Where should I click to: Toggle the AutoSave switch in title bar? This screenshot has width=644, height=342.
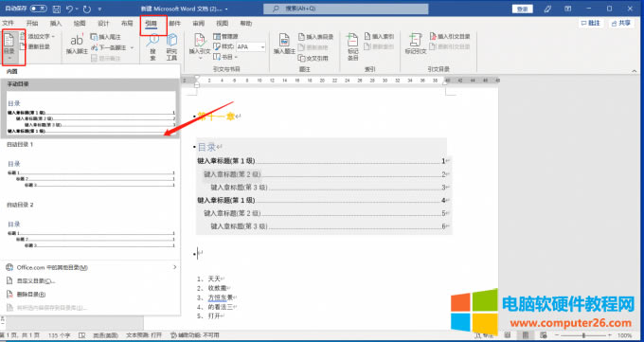39,9
